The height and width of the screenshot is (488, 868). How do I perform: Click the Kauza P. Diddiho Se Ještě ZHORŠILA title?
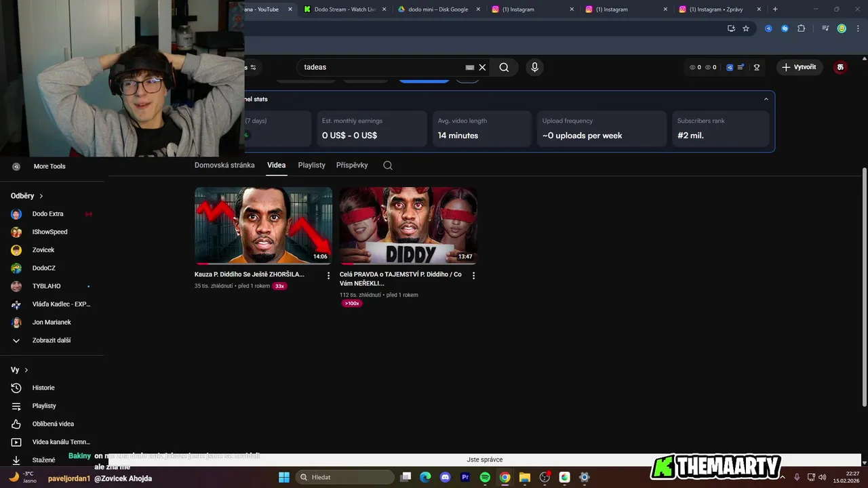coord(250,274)
